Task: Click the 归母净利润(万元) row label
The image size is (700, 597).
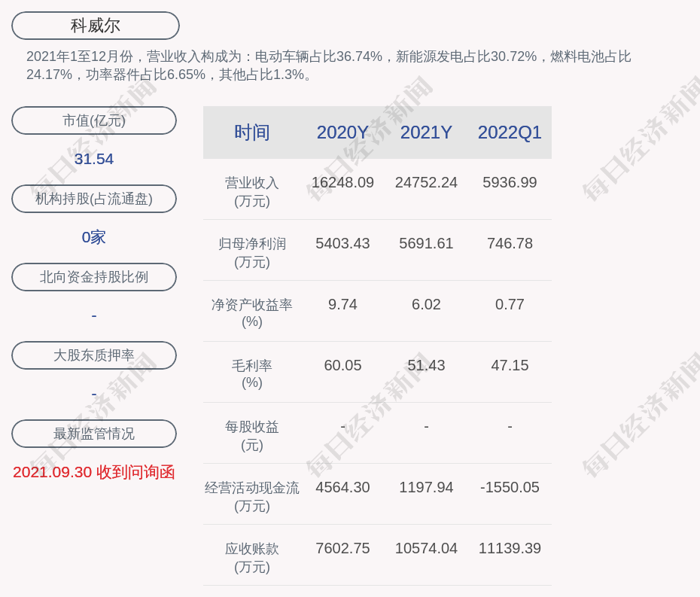Action: (x=252, y=253)
